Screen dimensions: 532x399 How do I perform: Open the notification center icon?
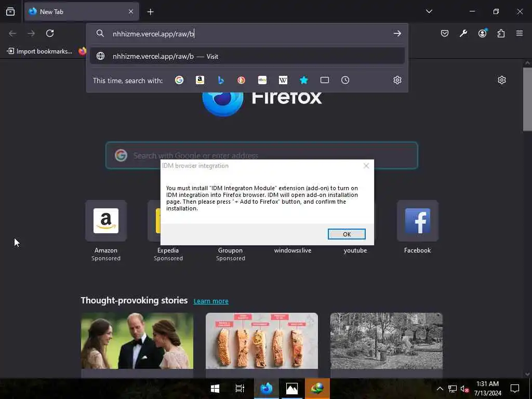coord(515,389)
